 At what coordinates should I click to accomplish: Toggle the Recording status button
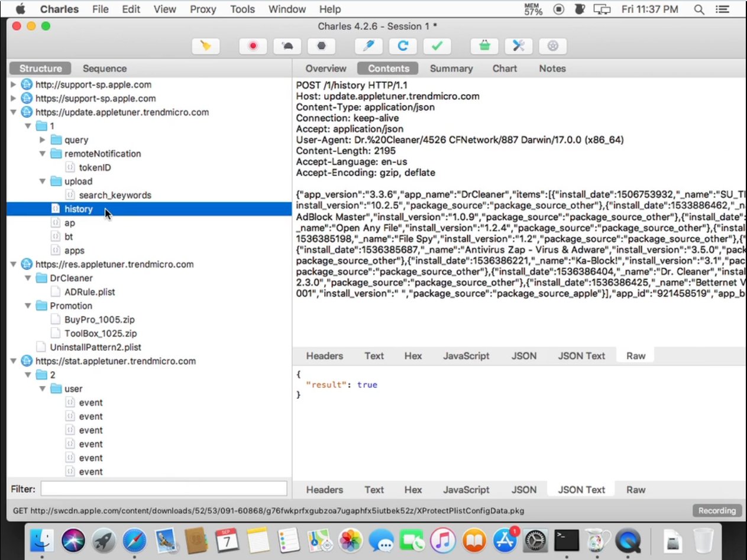coord(717,510)
